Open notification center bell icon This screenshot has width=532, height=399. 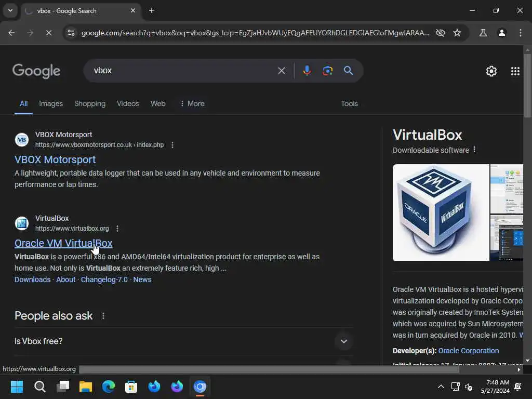point(518,387)
